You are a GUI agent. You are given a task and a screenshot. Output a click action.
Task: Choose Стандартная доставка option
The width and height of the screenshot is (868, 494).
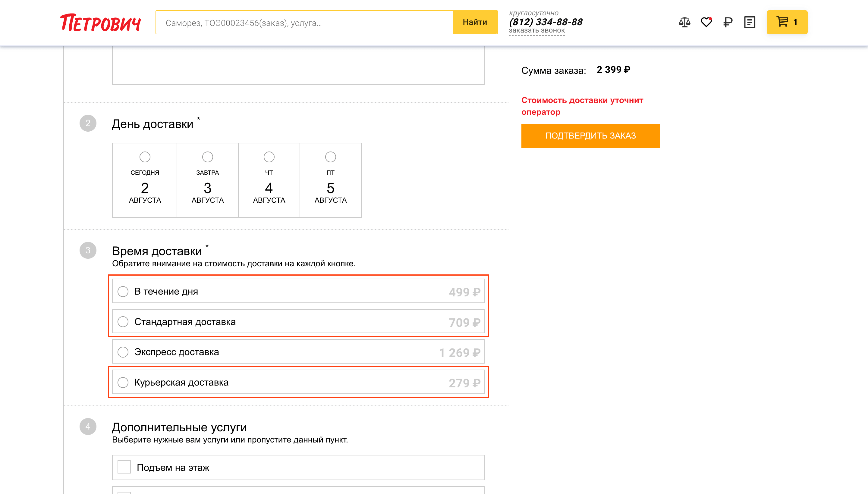[x=298, y=322]
